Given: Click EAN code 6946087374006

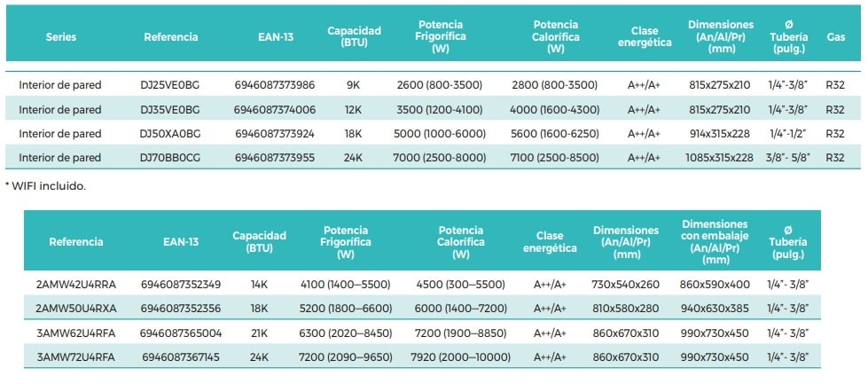Looking at the screenshot, I should (275, 109).
